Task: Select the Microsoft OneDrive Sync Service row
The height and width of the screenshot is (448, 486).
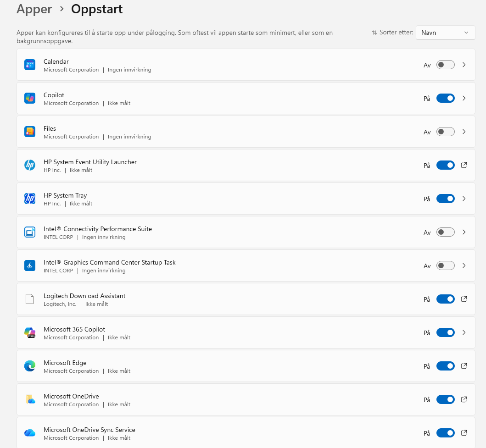Action: (x=229, y=433)
